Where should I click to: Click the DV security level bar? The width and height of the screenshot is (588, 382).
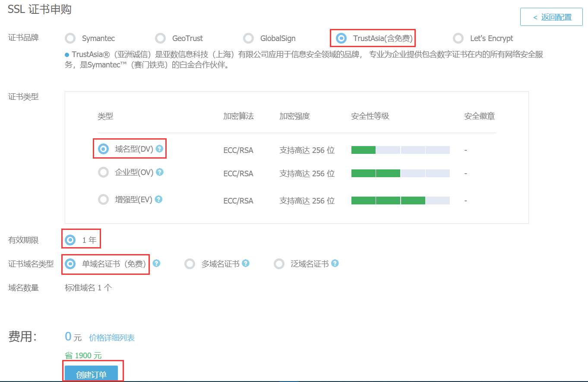[400, 150]
